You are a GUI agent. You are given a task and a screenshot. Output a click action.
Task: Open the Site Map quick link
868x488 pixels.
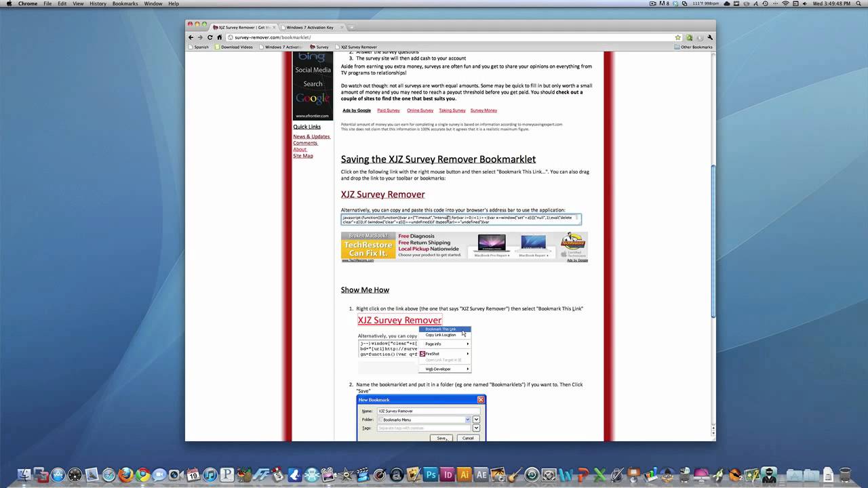303,156
